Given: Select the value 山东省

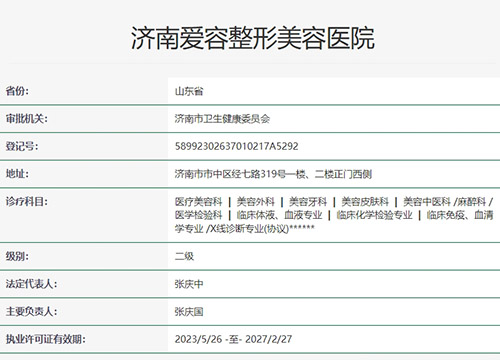Looking at the screenshot, I should coord(189,91).
